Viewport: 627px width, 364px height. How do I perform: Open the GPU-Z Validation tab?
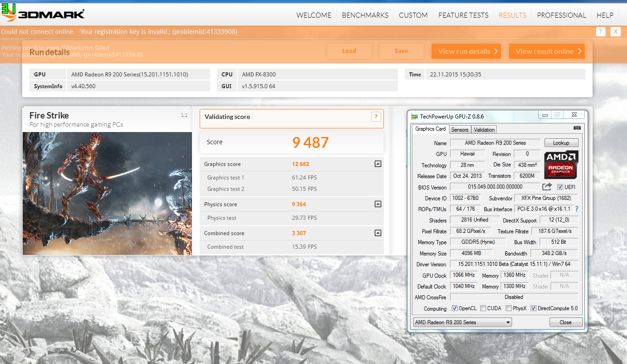[484, 130]
